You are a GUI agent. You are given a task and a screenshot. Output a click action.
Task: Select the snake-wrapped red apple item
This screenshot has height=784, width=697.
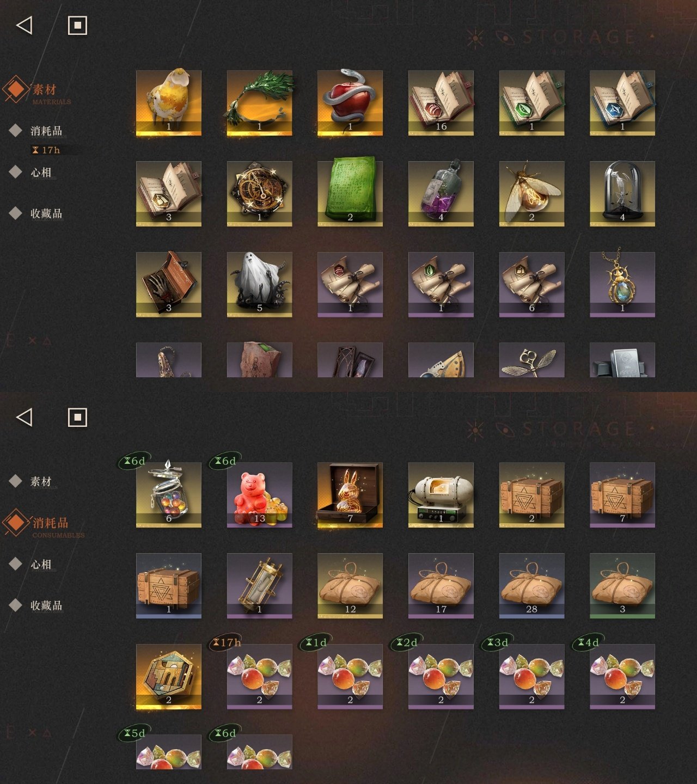coord(350,102)
